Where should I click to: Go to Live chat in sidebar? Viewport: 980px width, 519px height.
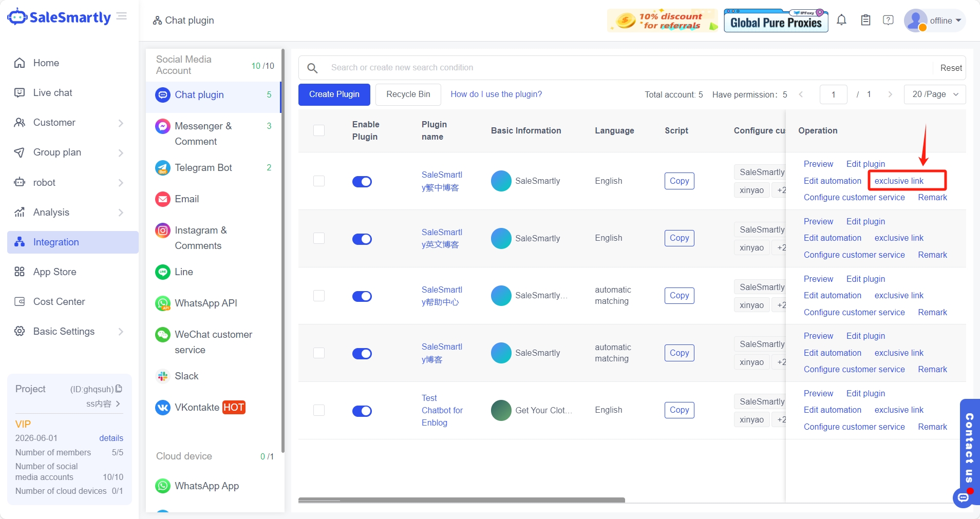tap(52, 93)
